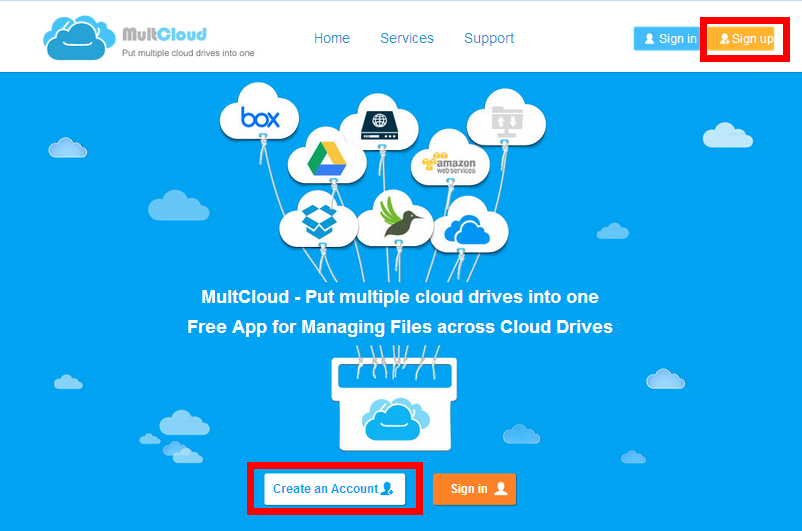Click 'Put multiple cloud drives into one' tagline
The width and height of the screenshot is (802, 531).
(188, 53)
